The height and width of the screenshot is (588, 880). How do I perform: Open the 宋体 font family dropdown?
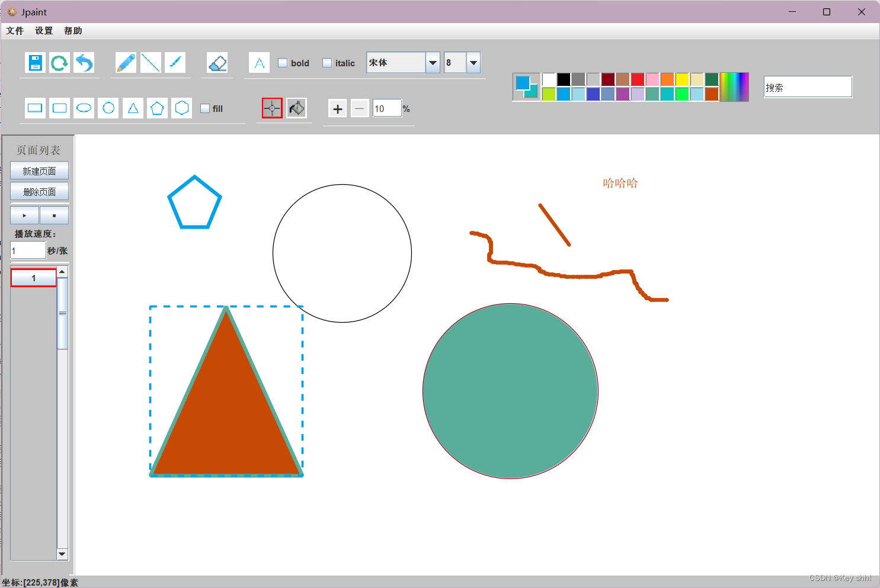[x=432, y=62]
